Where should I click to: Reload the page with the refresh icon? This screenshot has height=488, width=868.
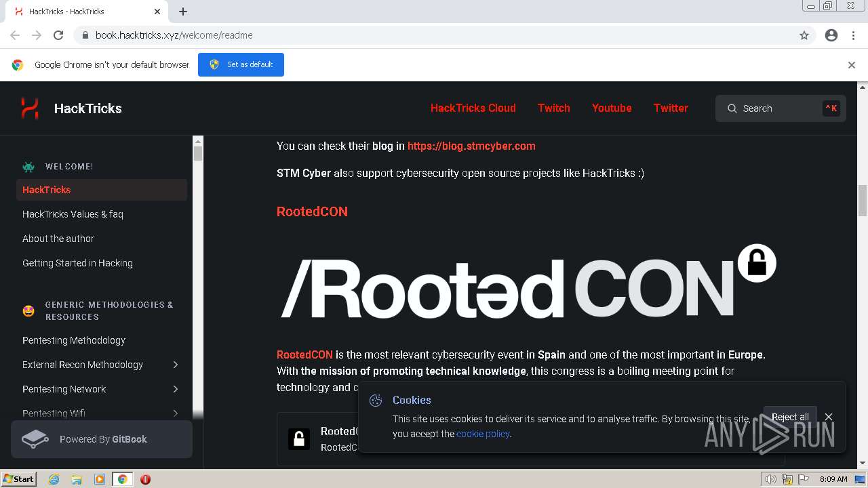58,35
